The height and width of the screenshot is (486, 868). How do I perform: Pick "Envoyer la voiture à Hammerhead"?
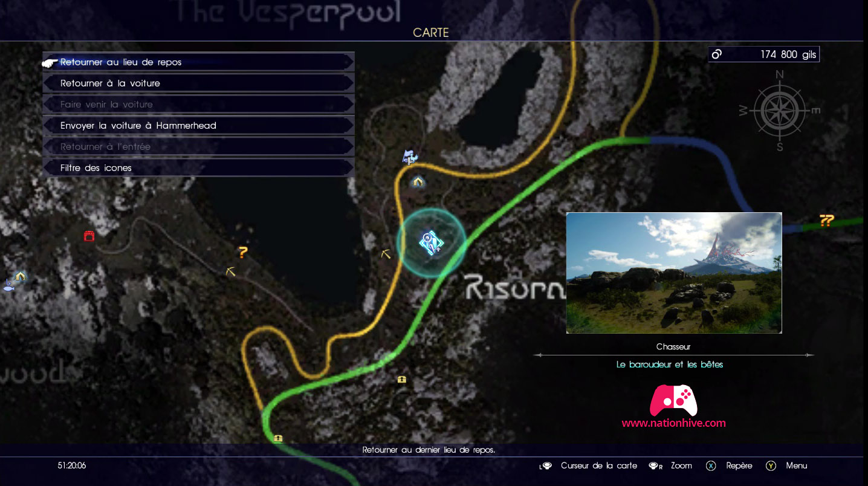point(198,125)
